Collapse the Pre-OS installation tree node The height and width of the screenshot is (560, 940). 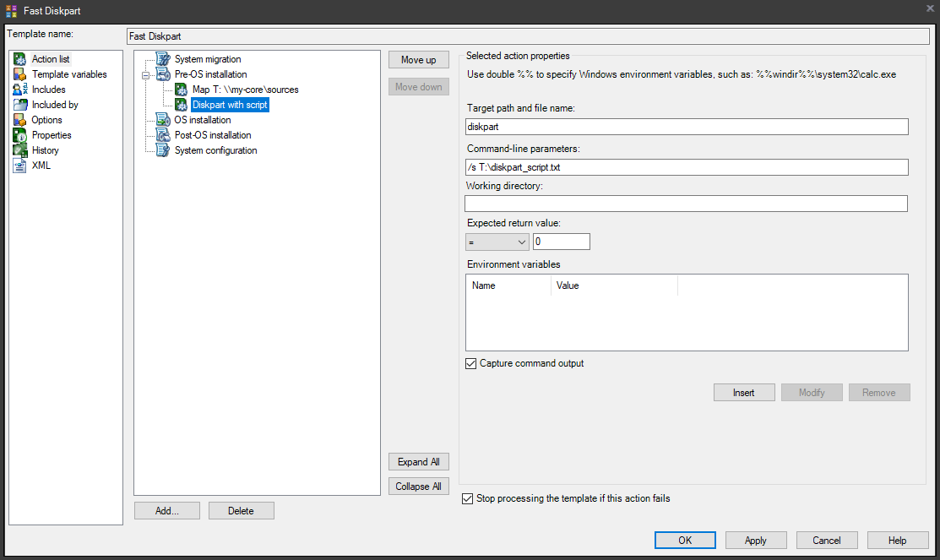coord(145,75)
